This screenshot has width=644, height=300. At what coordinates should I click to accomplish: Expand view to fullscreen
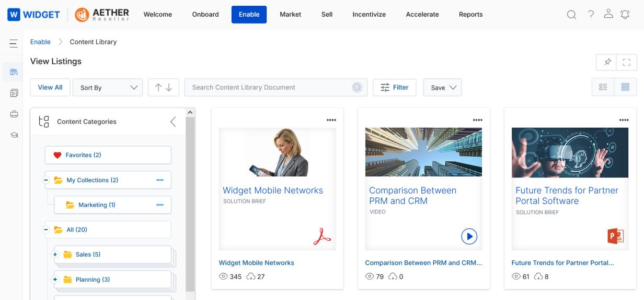pos(626,62)
